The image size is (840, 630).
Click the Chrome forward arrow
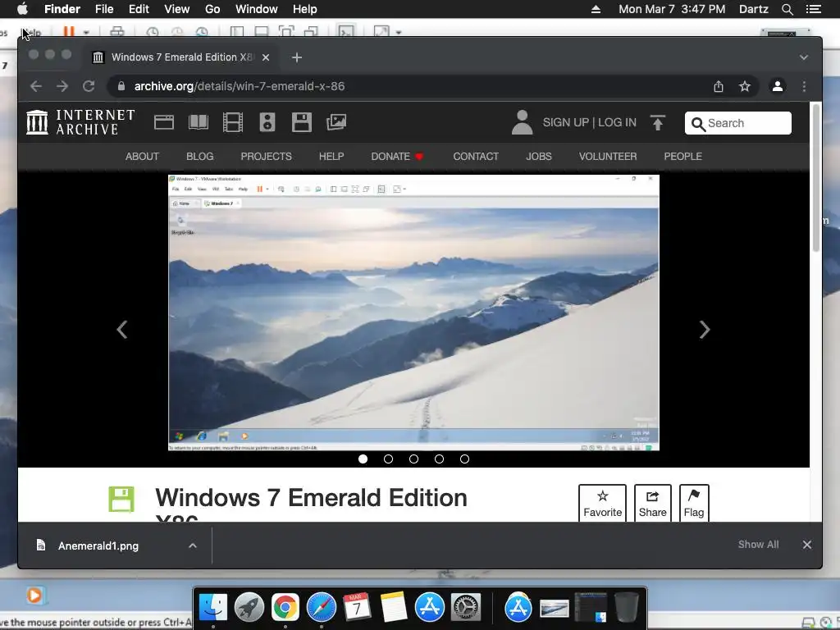click(62, 86)
